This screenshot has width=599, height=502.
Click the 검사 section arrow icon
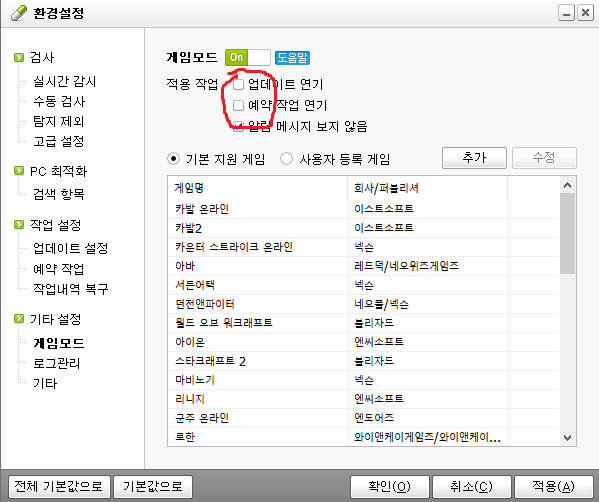pyautogui.click(x=19, y=58)
